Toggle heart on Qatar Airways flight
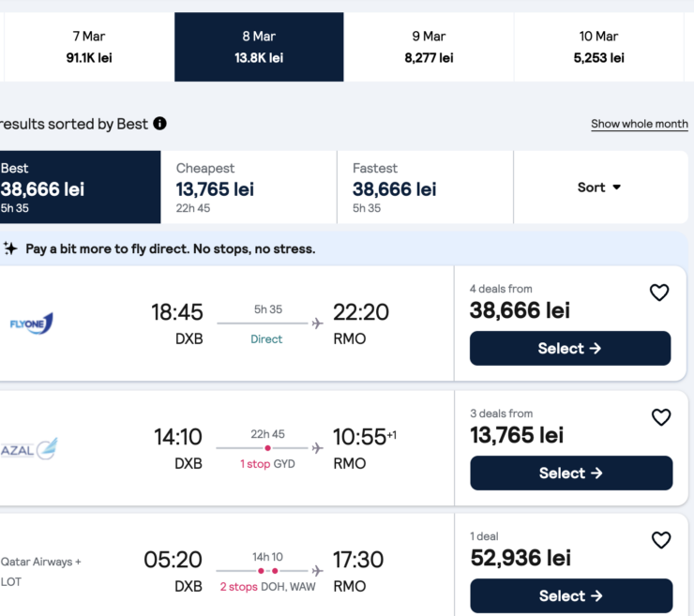The image size is (694, 616). pos(661,540)
